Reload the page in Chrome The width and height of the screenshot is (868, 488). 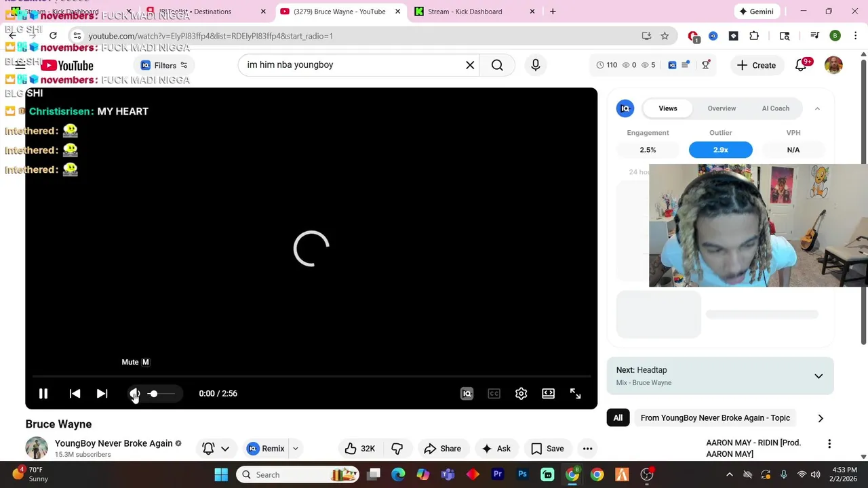(53, 36)
